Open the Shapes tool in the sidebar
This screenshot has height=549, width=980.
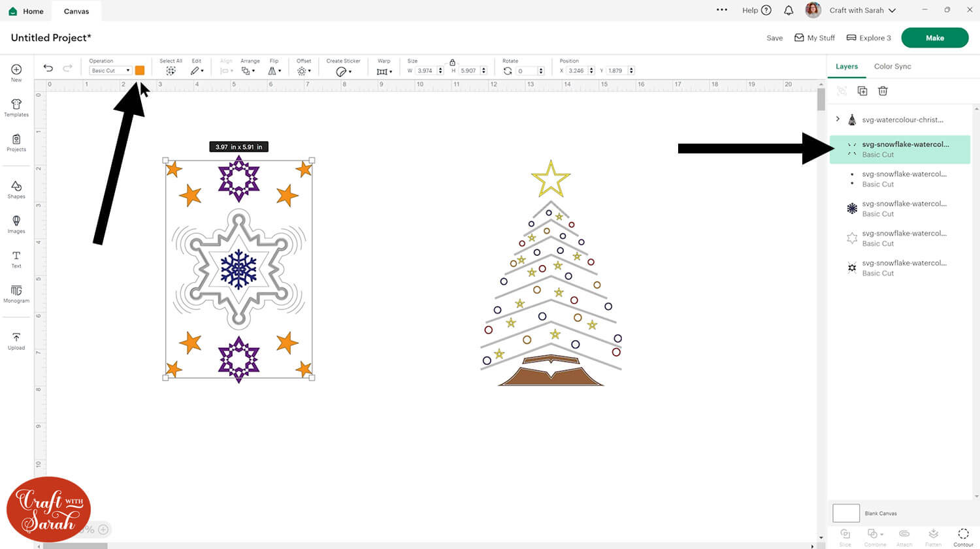(16, 189)
